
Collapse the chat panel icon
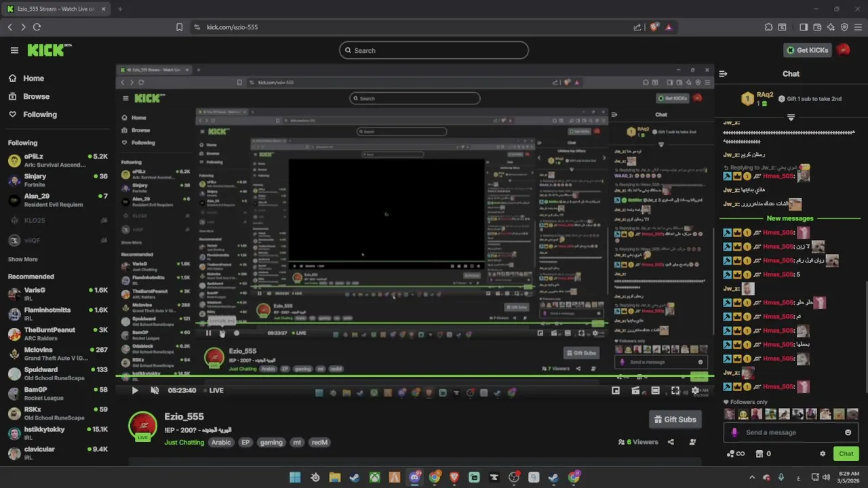723,74
